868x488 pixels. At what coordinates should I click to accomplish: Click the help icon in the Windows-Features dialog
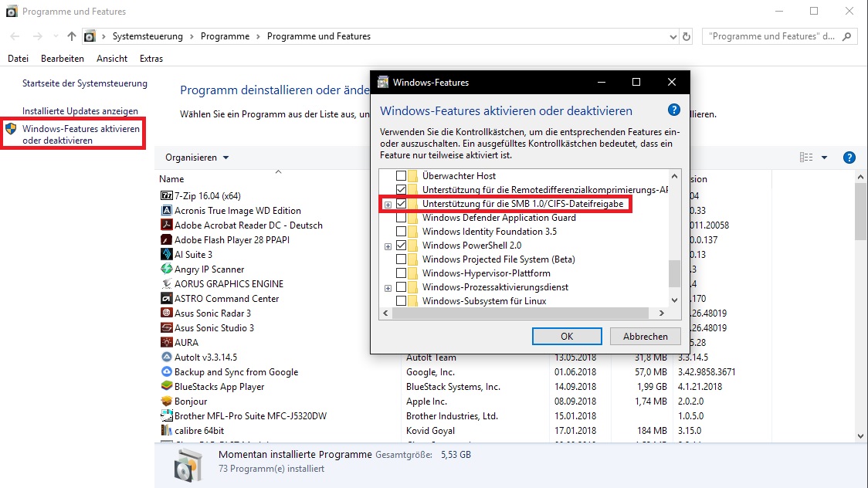[x=673, y=110]
